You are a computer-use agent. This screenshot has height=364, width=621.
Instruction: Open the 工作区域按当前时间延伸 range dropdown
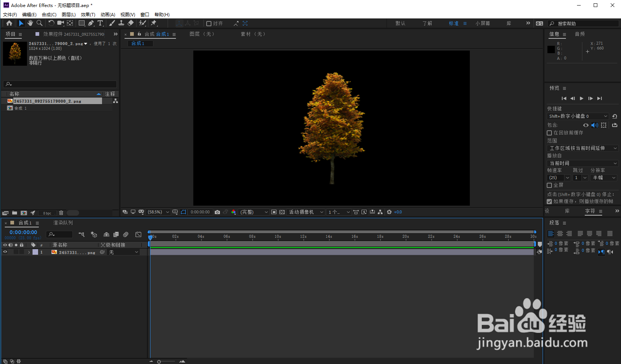583,148
